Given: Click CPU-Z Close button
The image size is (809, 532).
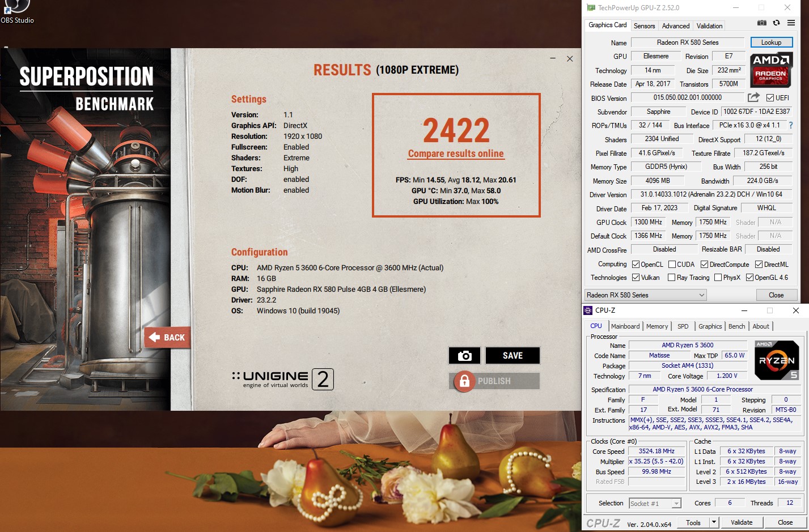Looking at the screenshot, I should [x=785, y=522].
